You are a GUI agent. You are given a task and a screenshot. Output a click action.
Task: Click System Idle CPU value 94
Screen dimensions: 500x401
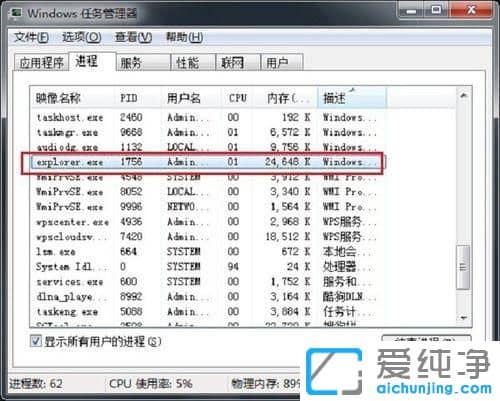[233, 267]
